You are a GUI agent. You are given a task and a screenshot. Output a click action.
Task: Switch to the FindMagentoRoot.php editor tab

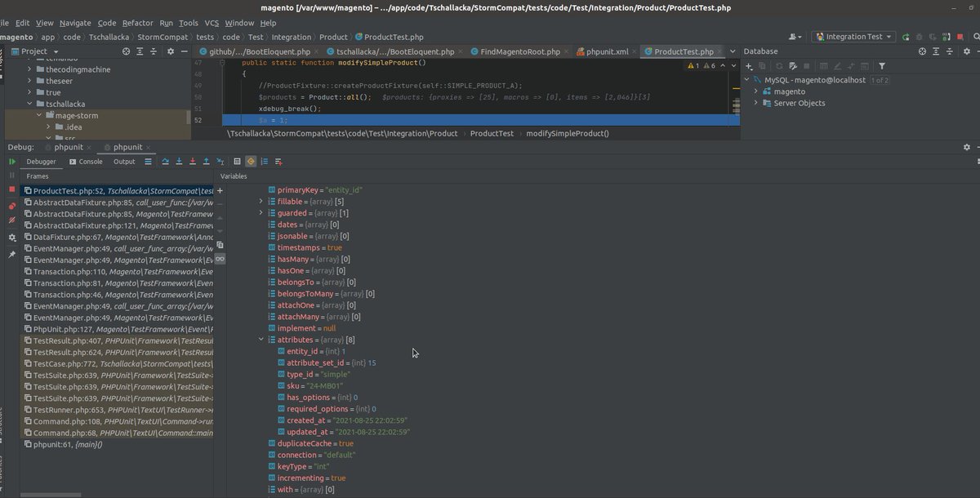tap(520, 51)
